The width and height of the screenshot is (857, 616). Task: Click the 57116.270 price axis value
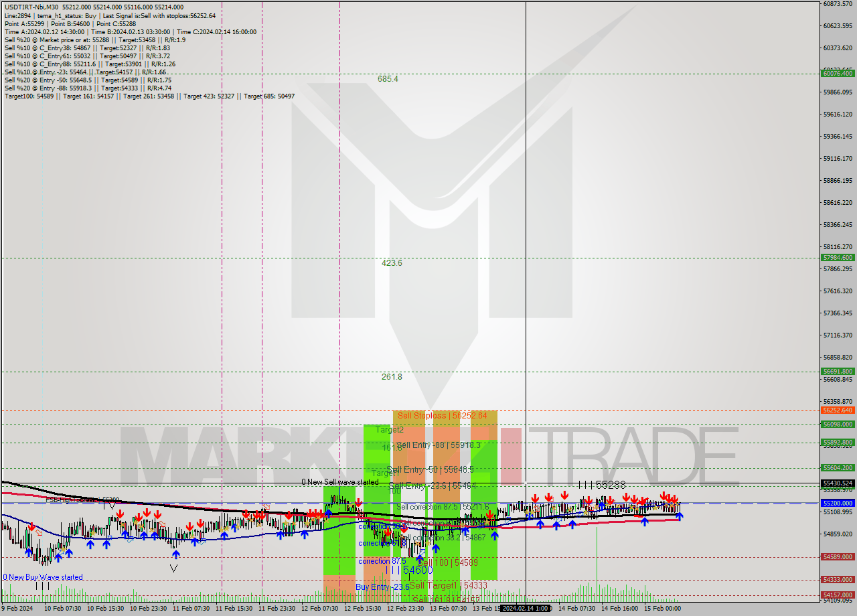[838, 335]
